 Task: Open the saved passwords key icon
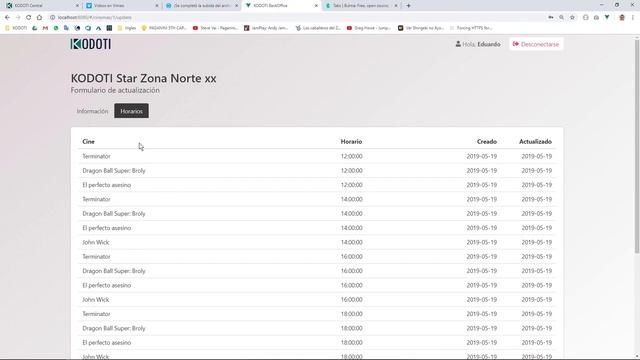click(x=551, y=18)
